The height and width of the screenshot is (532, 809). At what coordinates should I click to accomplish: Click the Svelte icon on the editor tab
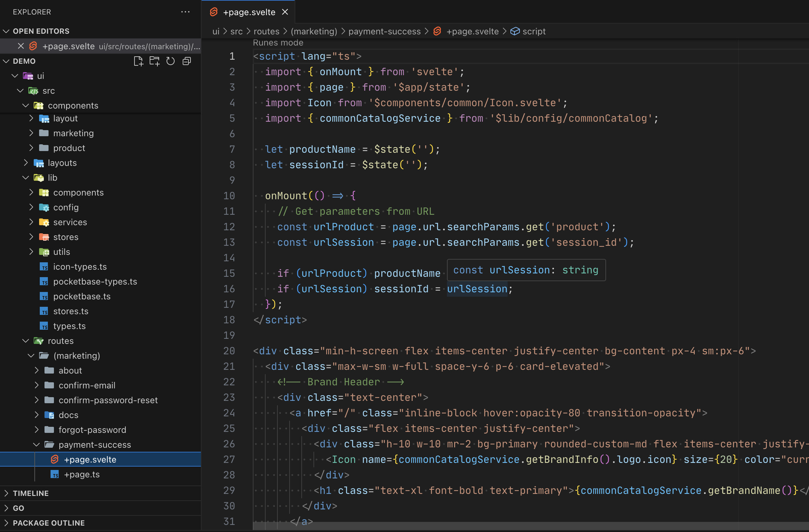pos(213,12)
